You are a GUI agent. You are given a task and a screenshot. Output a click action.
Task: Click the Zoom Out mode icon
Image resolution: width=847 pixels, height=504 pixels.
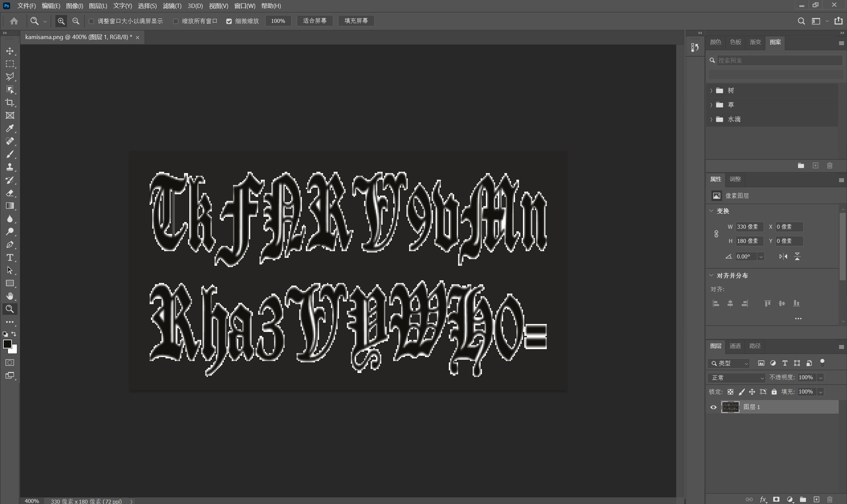76,21
